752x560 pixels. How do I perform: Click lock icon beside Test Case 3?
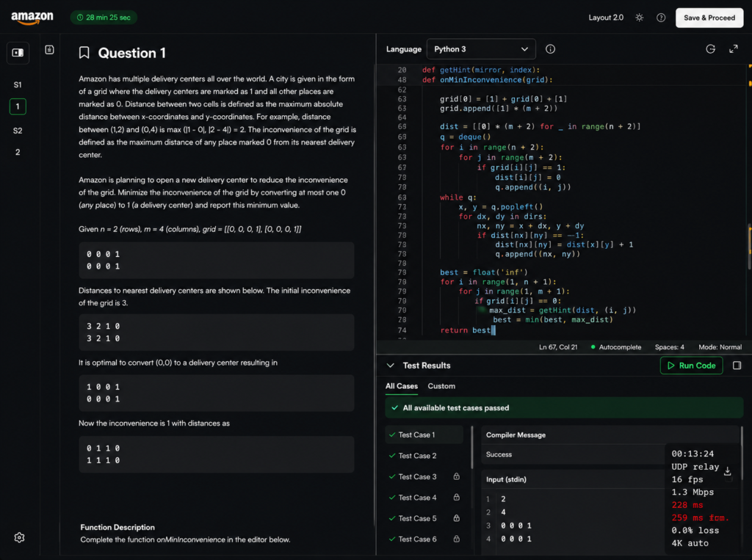456,476
